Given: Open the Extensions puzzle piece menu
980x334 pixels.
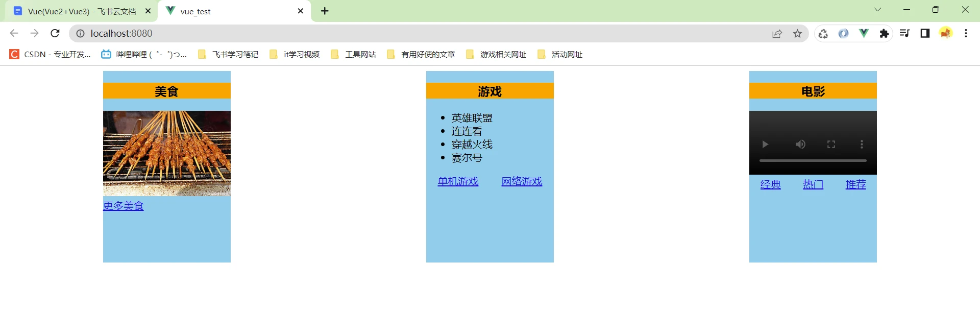Looking at the screenshot, I should (x=884, y=34).
